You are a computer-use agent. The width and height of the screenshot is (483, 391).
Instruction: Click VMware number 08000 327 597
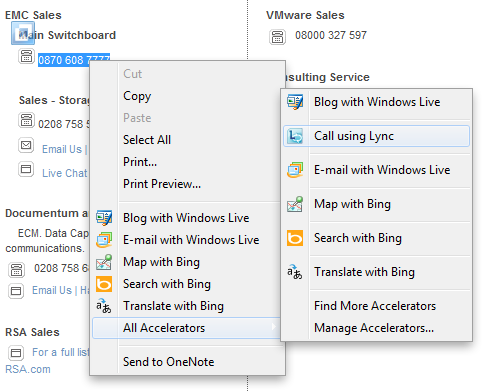331,35
